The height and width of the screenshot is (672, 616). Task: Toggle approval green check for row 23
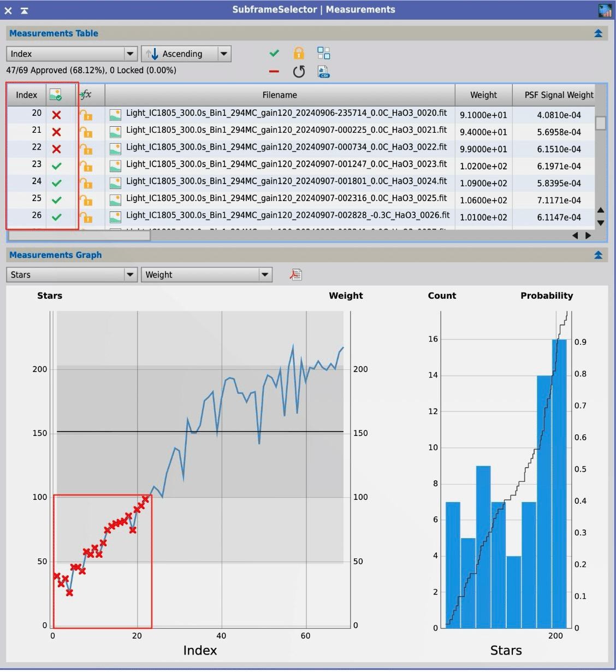(56, 166)
